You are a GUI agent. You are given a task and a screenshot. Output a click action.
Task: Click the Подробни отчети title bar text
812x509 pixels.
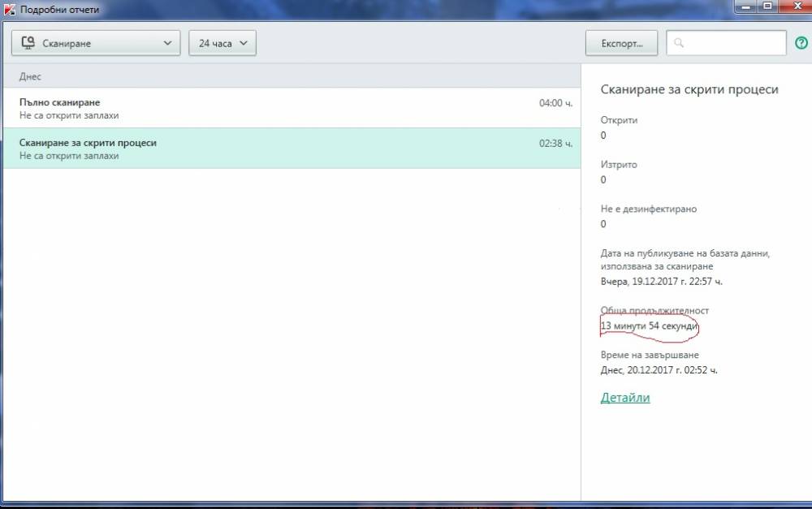coord(59,9)
